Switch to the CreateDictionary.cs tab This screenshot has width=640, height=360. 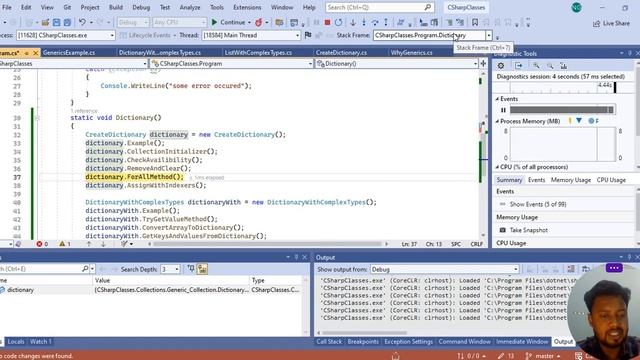click(x=341, y=53)
